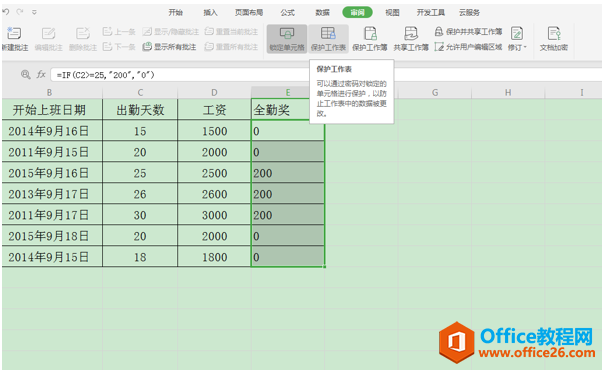
Task: Click cell 2013年9月17日
Action: [52, 194]
